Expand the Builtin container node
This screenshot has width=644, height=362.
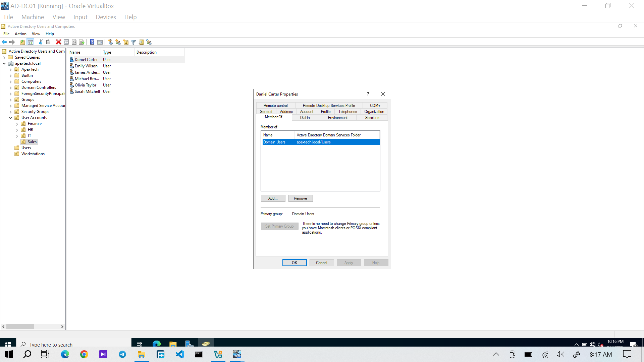click(x=10, y=76)
